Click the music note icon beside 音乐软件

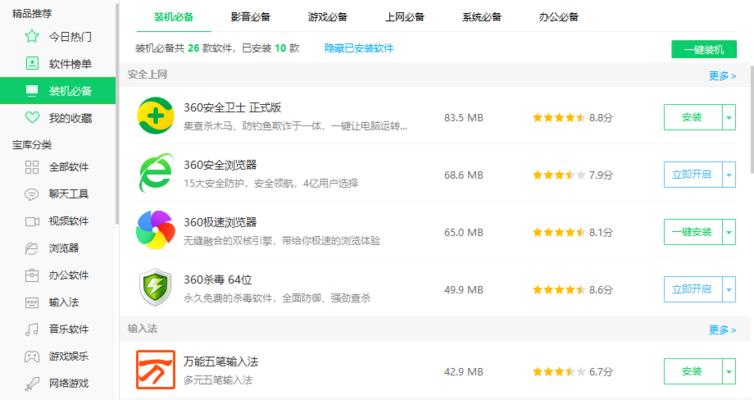pos(32,329)
